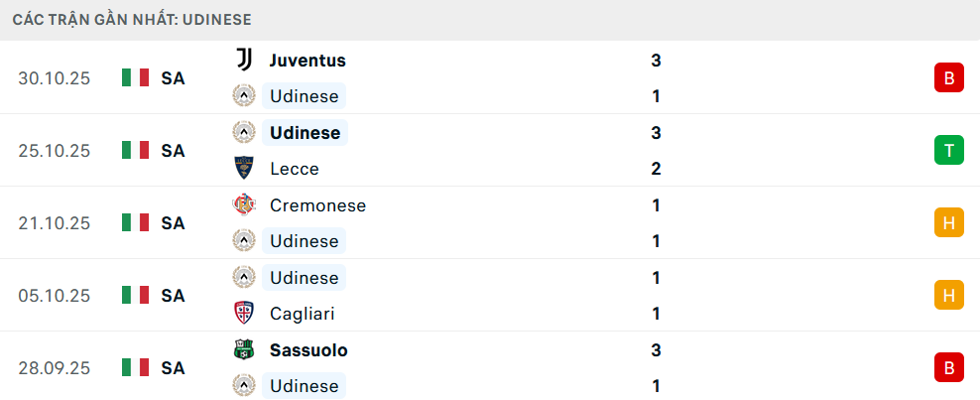Viewport: 980px width, 400px height.
Task: Click the green T result badge
Action: (x=948, y=151)
